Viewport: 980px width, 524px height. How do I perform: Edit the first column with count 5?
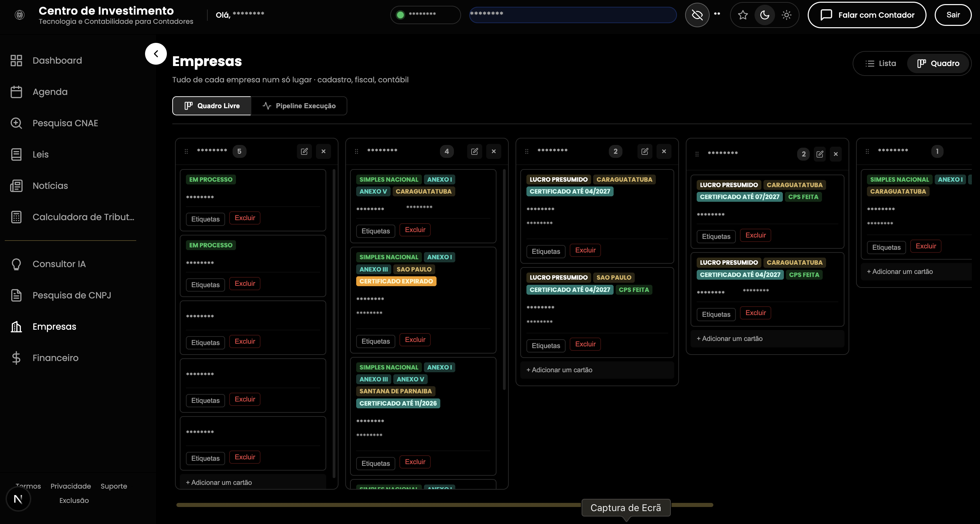click(304, 151)
